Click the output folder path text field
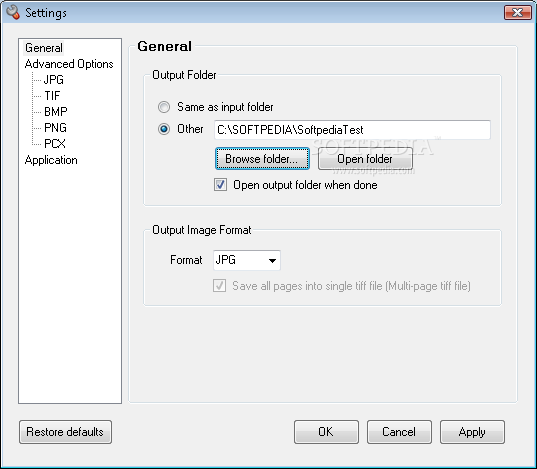This screenshot has width=537, height=469. click(352, 130)
